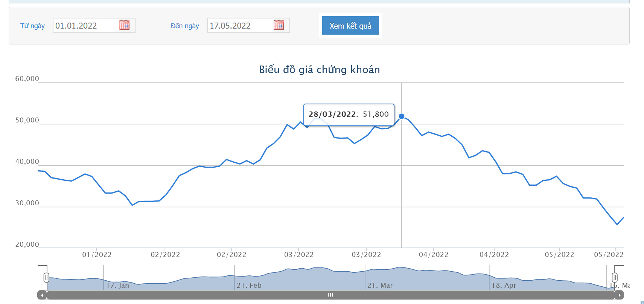Click the 21. Mar marker in navigator
The height and width of the screenshot is (304, 644).
click(x=380, y=286)
